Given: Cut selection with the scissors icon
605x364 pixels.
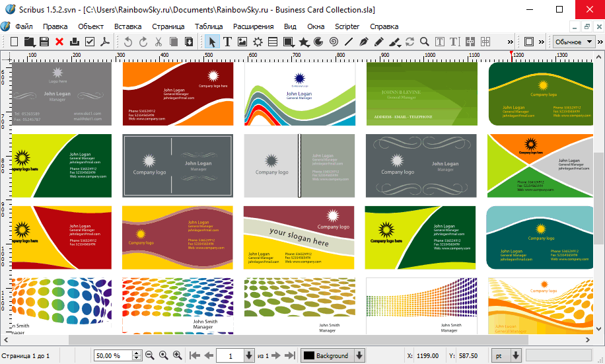Looking at the screenshot, I should tap(159, 42).
